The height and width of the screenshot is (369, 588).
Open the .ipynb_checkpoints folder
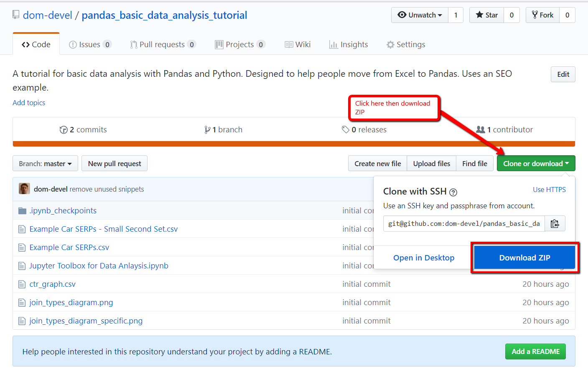coord(63,211)
